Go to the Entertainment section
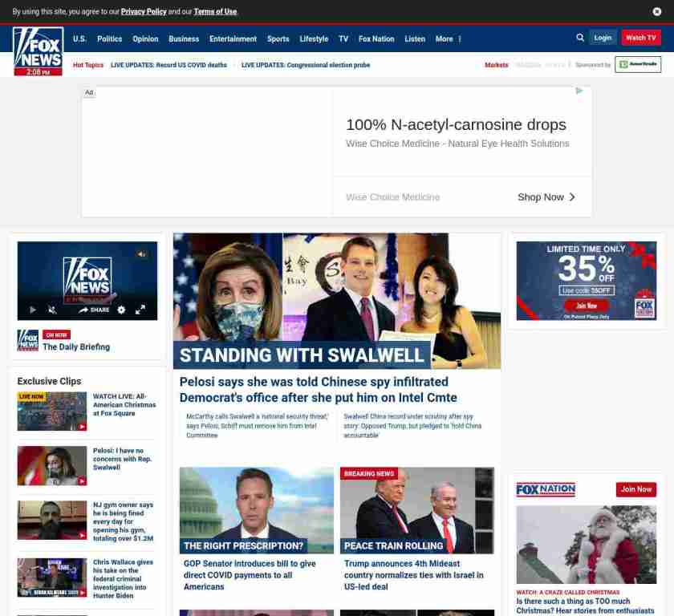 pos(233,38)
